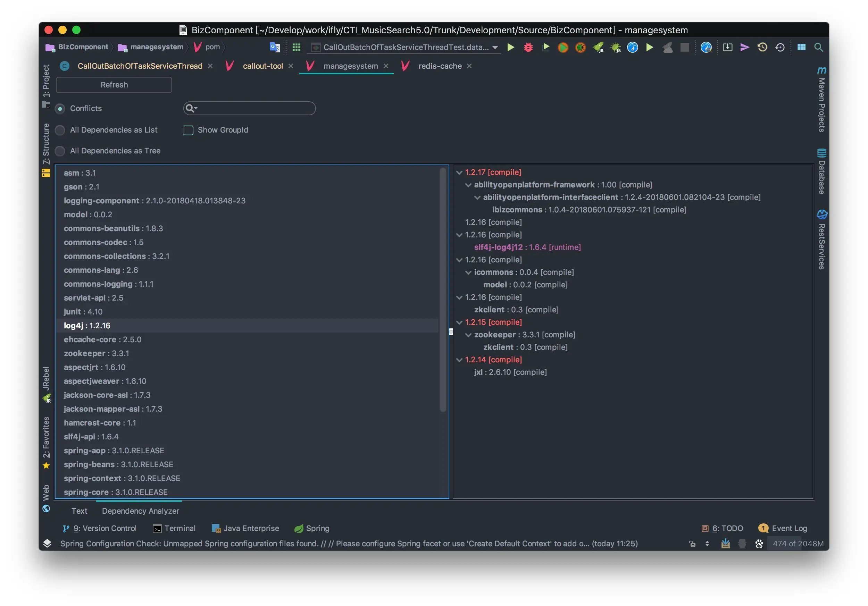
Task: Click the Show History clock icon
Action: tap(762, 47)
